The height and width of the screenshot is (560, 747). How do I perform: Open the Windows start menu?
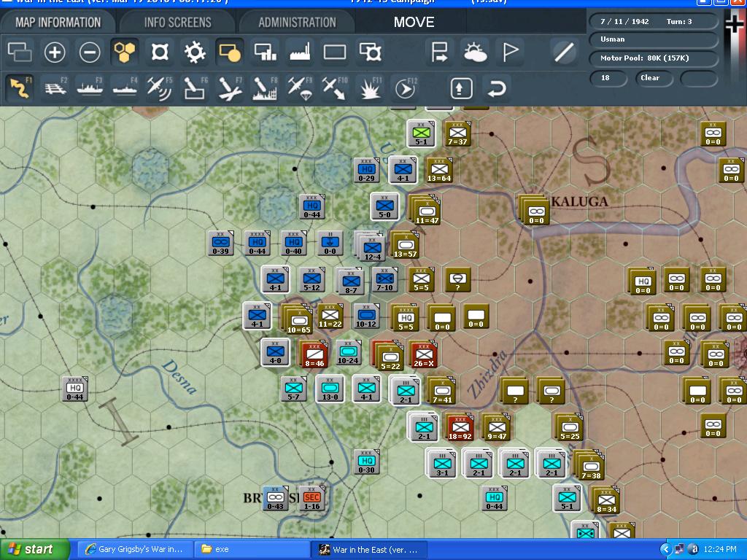[34, 550]
